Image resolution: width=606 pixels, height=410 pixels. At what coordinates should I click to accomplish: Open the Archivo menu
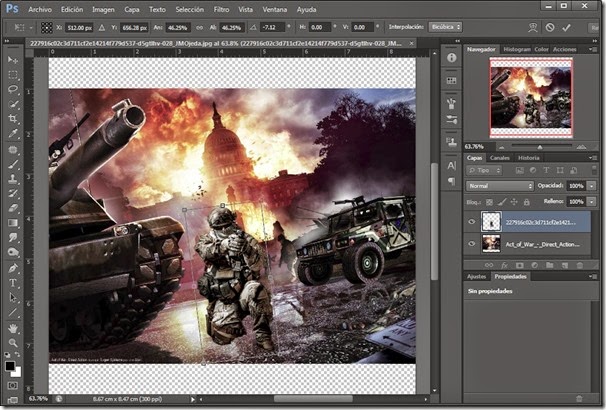(x=40, y=9)
